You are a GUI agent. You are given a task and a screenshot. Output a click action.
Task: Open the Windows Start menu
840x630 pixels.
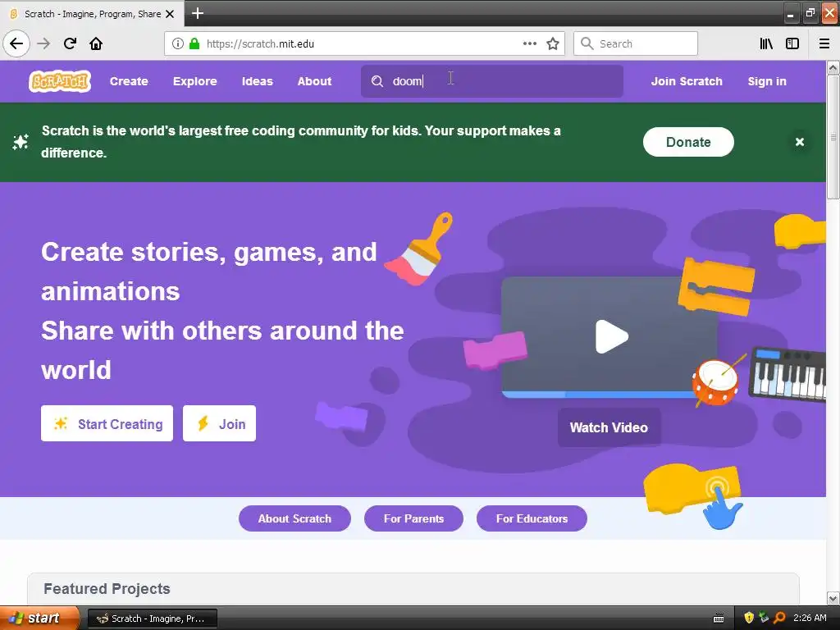click(x=40, y=618)
